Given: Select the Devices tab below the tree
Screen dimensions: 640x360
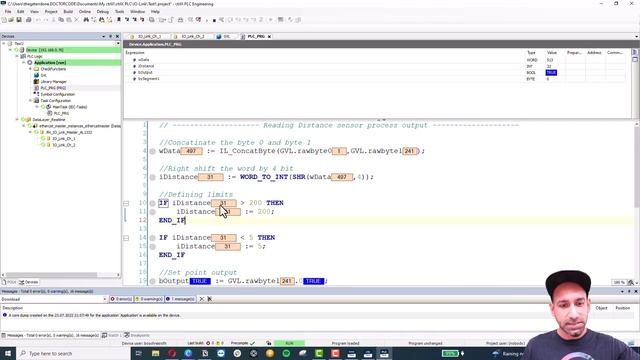Looking at the screenshot, I should [29, 282].
